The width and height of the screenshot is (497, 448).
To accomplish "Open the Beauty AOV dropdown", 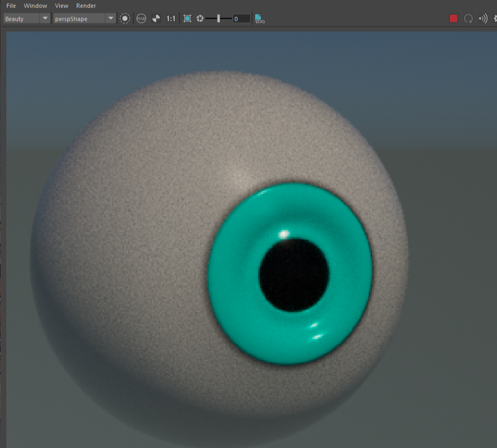I will (x=26, y=19).
